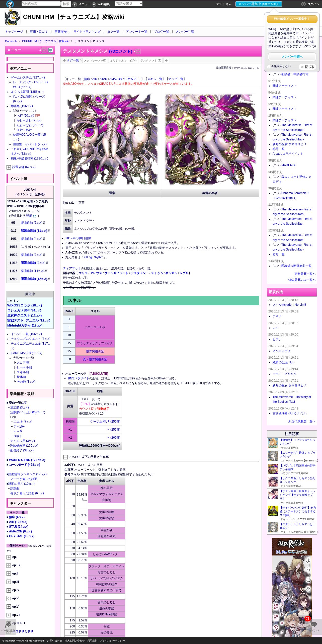Open the 言語を選択 language dropdown
Screen dimensions: 322x644
[129, 4]
